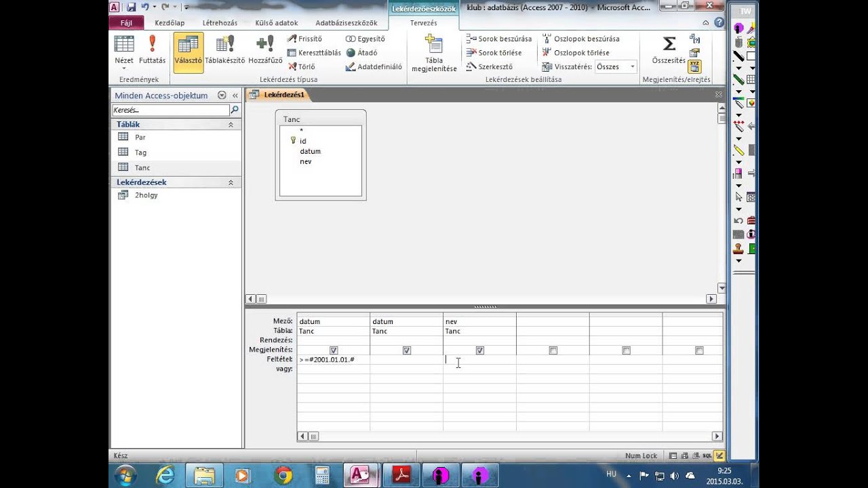
Task: Select Frissítő update query
Action: tap(304, 39)
